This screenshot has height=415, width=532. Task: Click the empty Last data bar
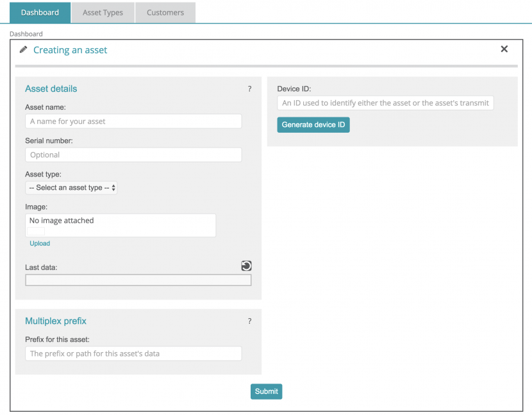coord(138,280)
